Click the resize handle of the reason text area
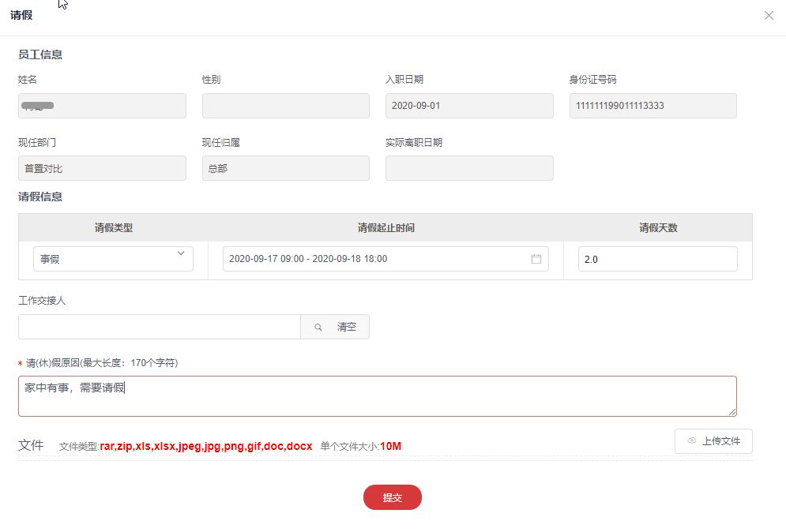Image resolution: width=786 pixels, height=532 pixels. (x=732, y=412)
